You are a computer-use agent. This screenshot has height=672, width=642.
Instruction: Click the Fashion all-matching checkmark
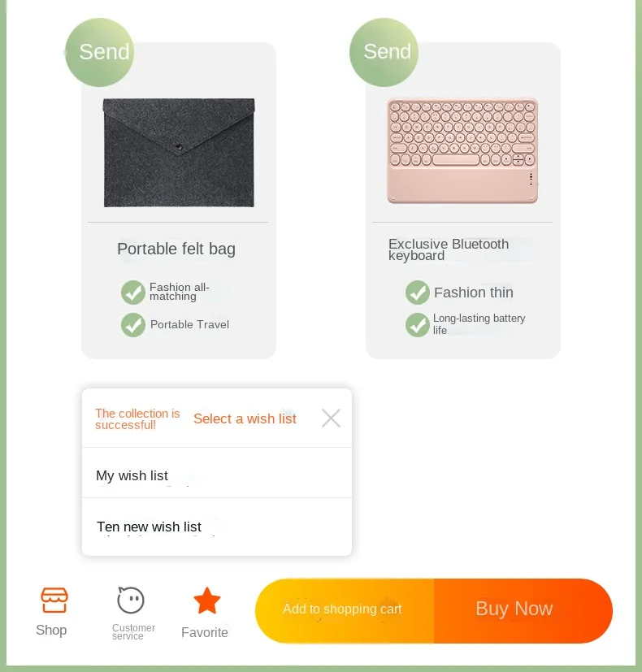(133, 293)
